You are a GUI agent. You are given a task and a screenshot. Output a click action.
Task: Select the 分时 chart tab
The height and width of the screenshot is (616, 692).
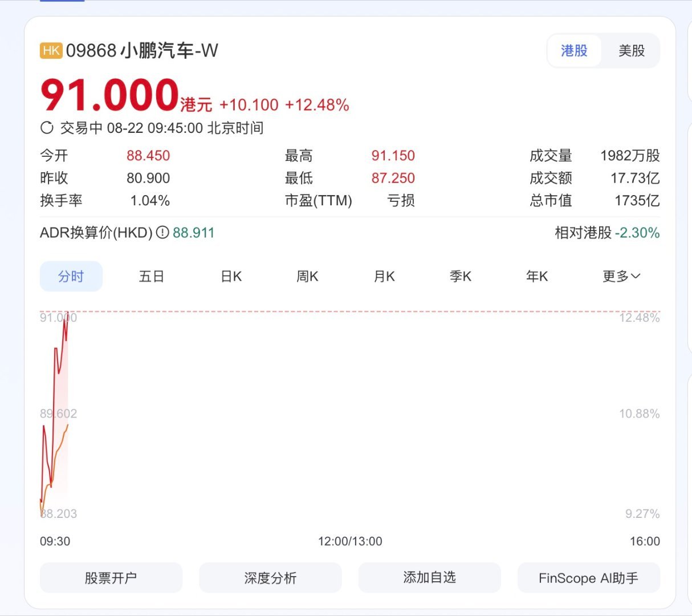[x=71, y=277]
